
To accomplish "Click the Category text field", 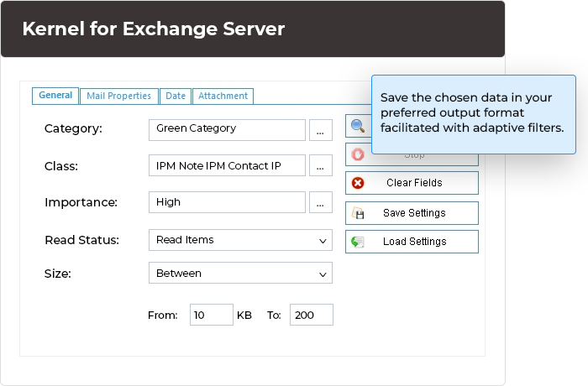I will click(x=227, y=130).
